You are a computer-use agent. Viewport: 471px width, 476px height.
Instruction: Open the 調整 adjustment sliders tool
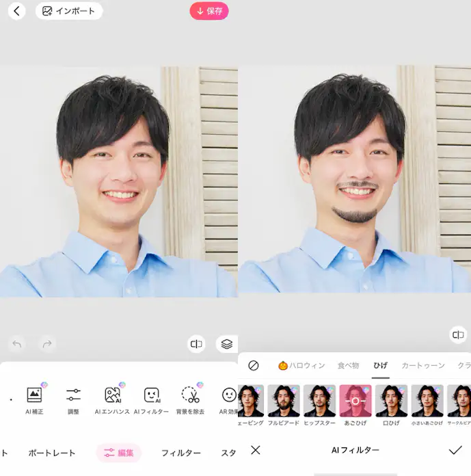pos(73,399)
